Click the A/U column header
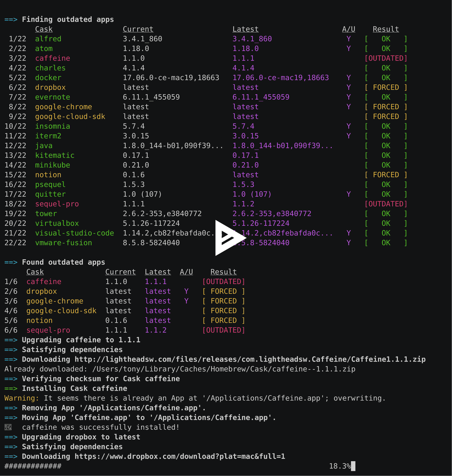Image resolution: width=452 pixels, height=476 pixels. point(348,29)
